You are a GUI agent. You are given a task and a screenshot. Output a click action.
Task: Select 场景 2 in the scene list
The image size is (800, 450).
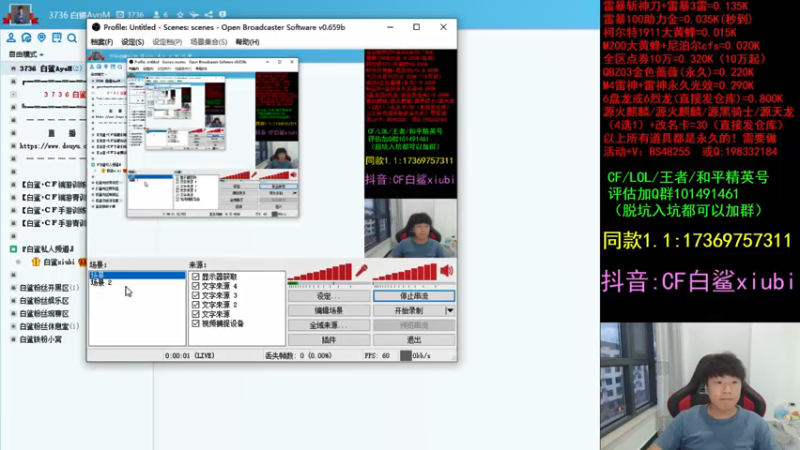coord(101,283)
